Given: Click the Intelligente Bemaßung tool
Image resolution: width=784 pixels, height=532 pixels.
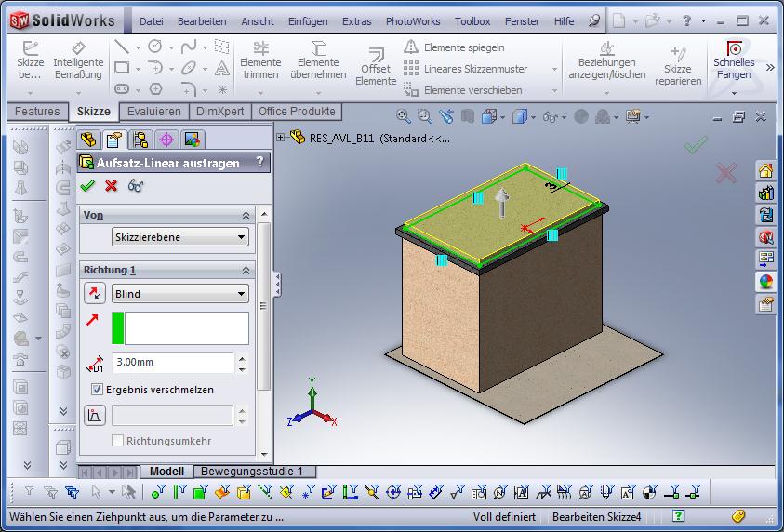Looking at the screenshot, I should pos(78,61).
